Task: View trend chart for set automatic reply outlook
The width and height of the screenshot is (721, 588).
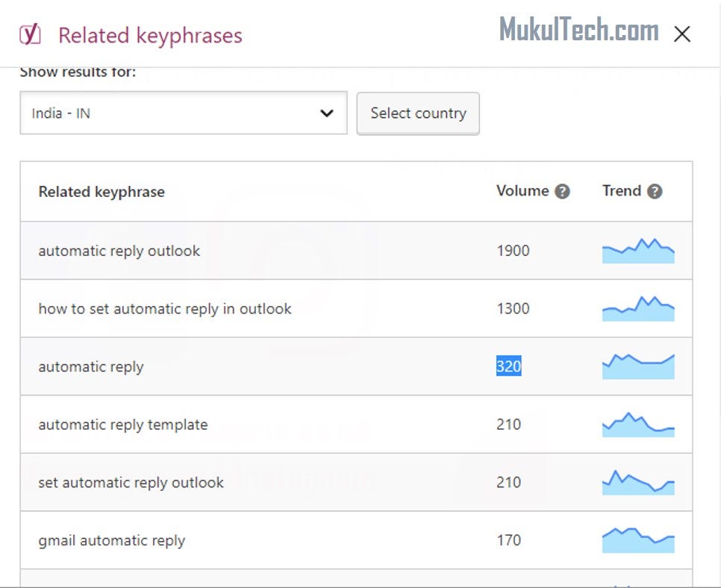Action: point(638,482)
